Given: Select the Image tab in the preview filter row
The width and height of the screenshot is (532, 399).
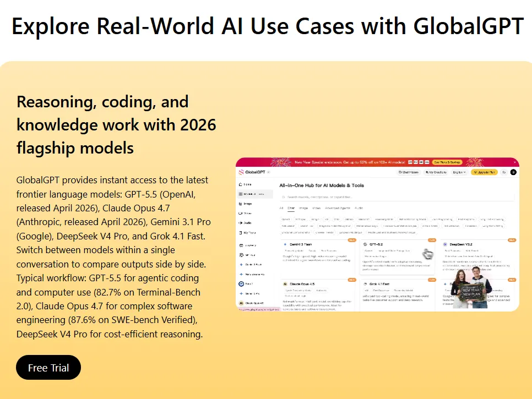Looking at the screenshot, I should click(x=303, y=208).
